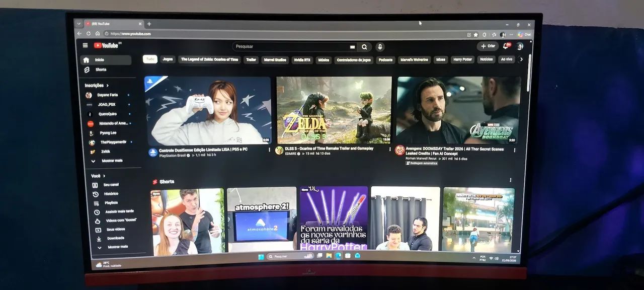
Task: Open the Windows Start menu
Action: point(261,256)
